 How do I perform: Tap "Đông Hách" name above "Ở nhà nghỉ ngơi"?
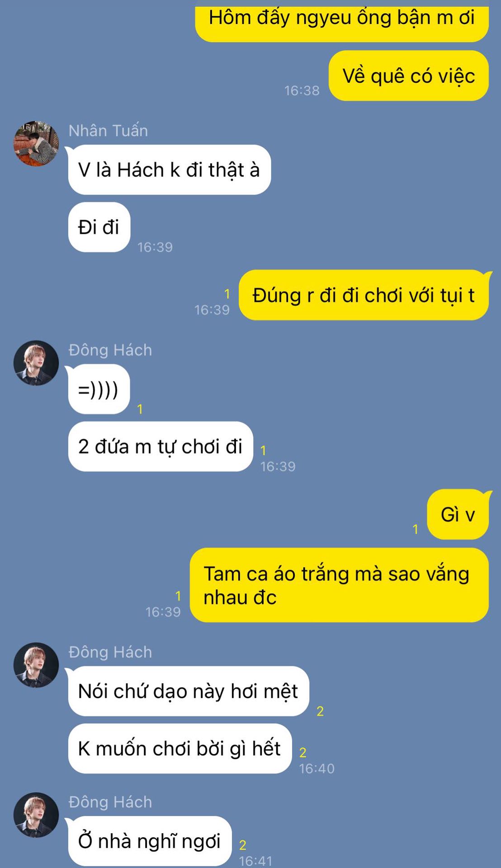point(110,802)
